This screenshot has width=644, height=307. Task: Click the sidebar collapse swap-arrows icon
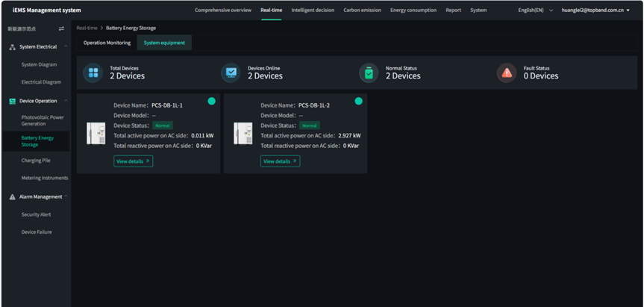point(61,28)
